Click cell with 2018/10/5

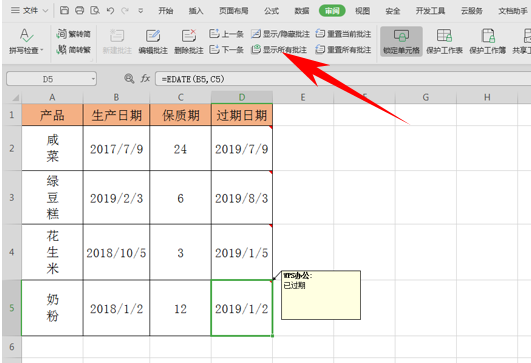click(116, 252)
